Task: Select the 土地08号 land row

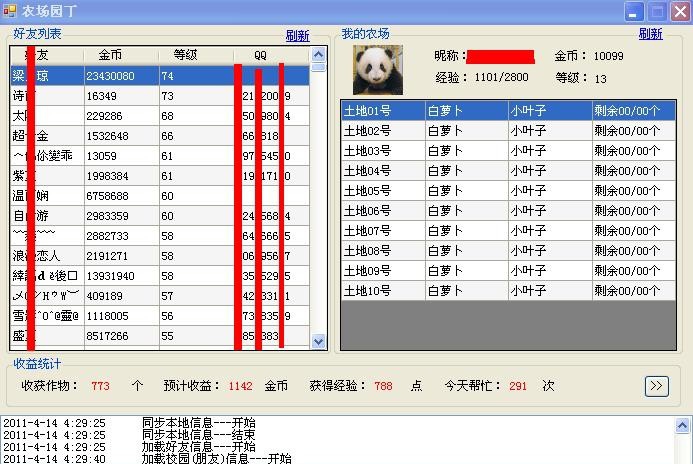Action: pos(508,251)
